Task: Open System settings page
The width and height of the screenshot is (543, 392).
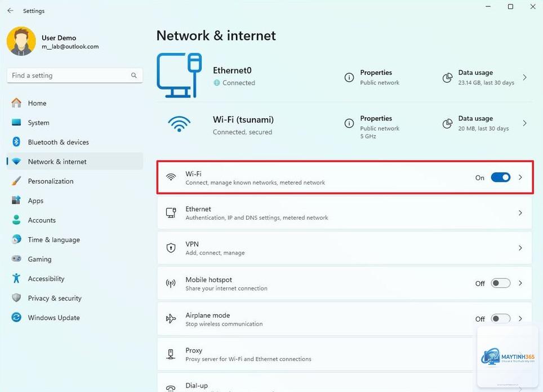Action: (75, 122)
